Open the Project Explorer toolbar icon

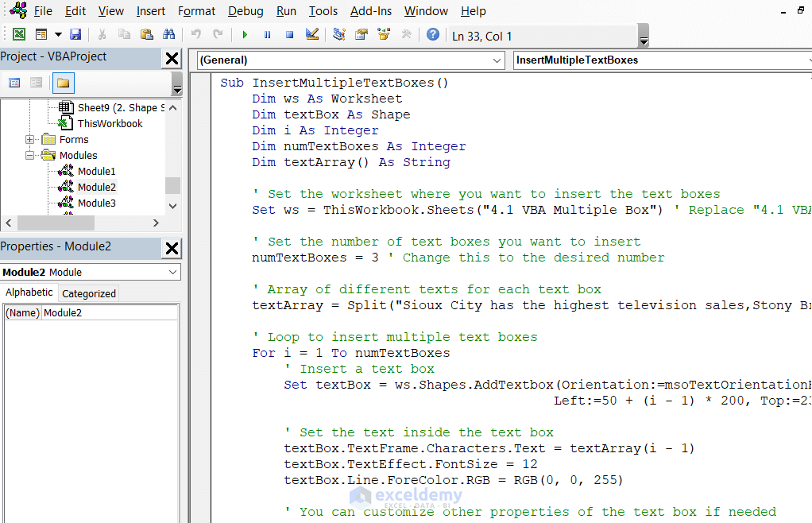[338, 35]
